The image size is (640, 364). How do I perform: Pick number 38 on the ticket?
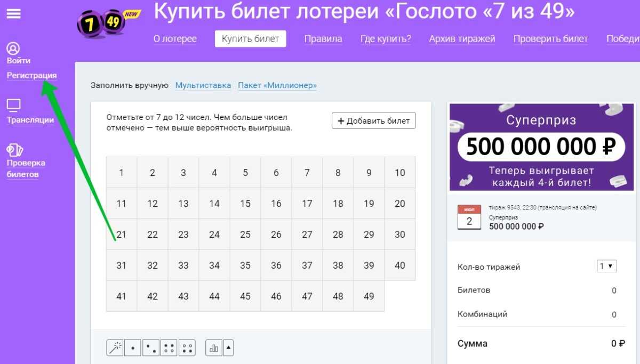338,265
